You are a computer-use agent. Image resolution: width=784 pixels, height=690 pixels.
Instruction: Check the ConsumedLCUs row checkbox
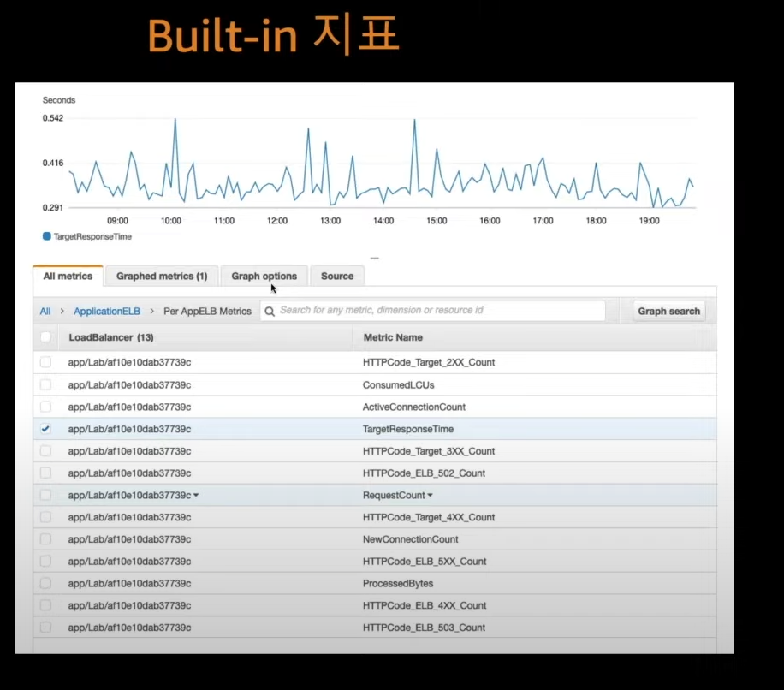(45, 384)
